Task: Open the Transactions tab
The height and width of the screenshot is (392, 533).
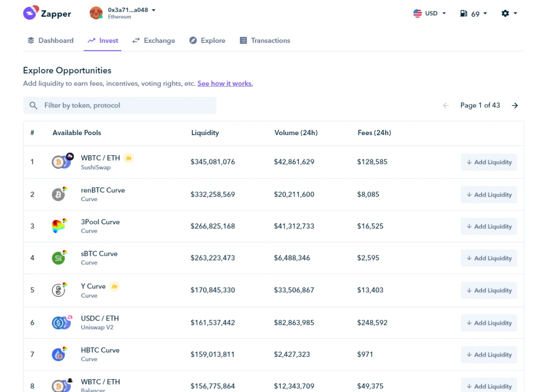Action: [265, 40]
